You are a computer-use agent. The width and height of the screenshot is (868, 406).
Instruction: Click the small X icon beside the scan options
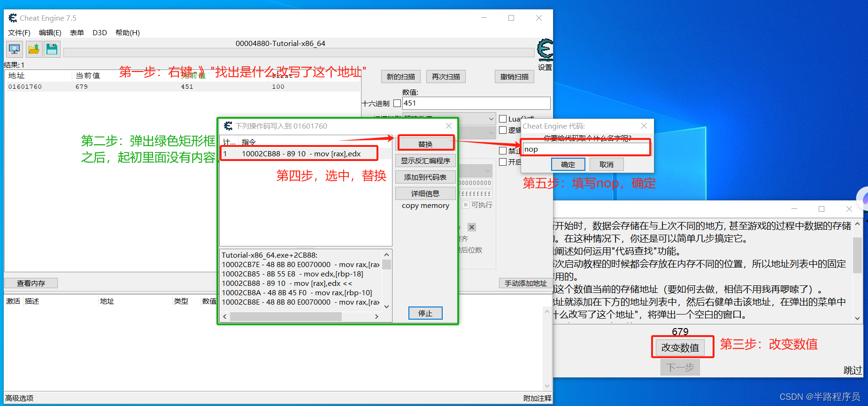coord(472,227)
